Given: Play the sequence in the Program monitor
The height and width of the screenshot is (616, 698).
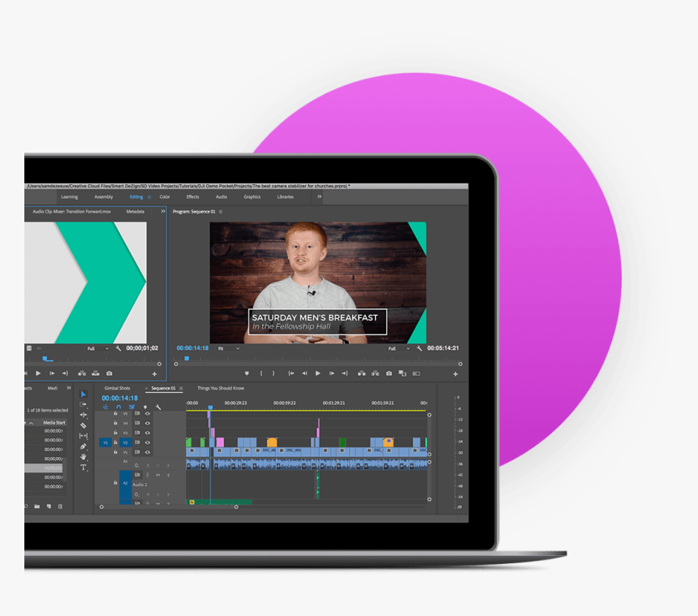Looking at the screenshot, I should coord(317,373).
